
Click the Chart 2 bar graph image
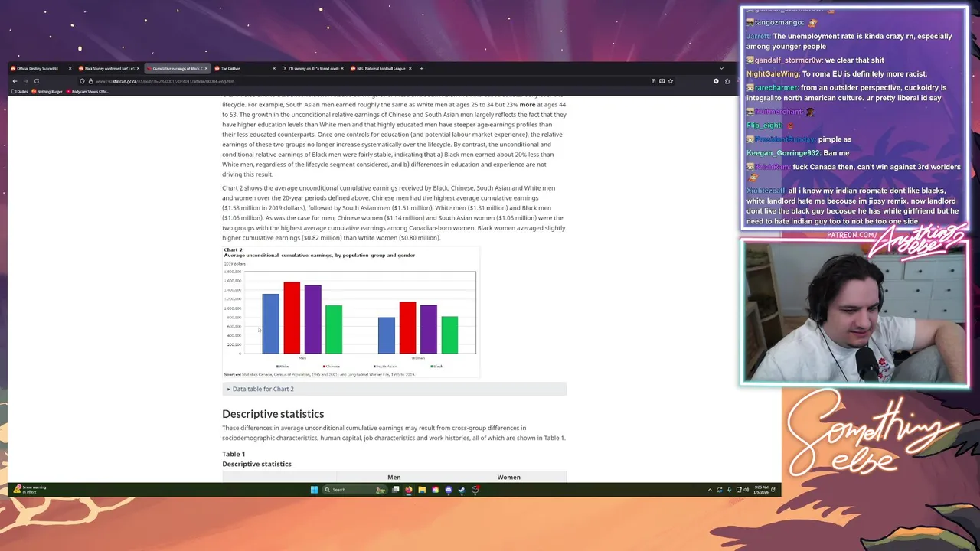click(351, 312)
